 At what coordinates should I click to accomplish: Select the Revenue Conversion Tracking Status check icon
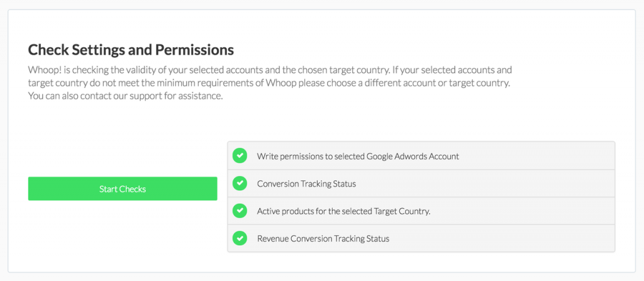tap(240, 238)
